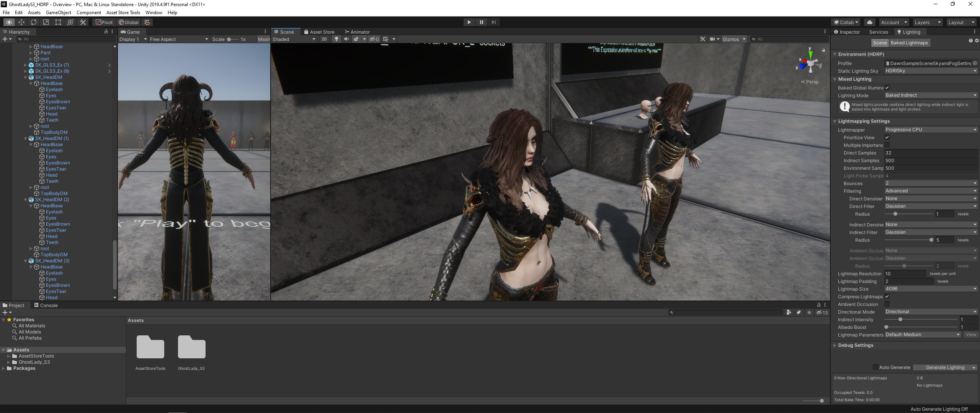Toggle Baked Global Illumination checkbox
This screenshot has height=413, width=980.
887,88
